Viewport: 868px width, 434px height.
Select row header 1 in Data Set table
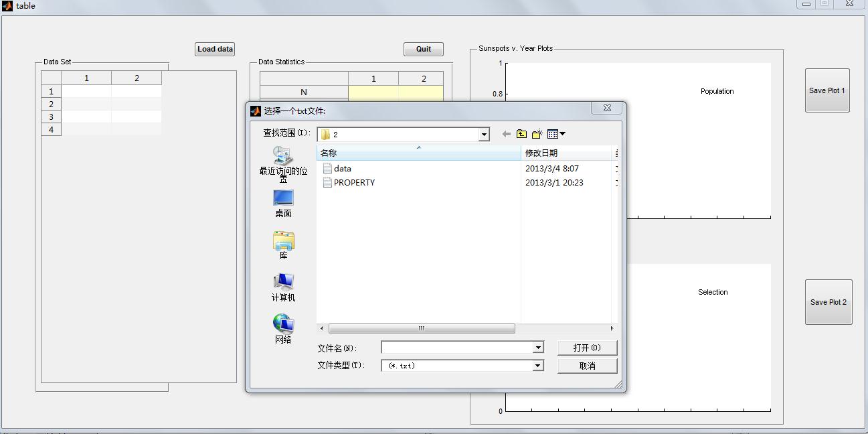(x=51, y=91)
